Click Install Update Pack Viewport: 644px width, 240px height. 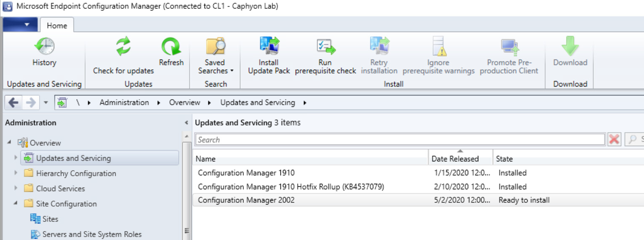point(269,56)
